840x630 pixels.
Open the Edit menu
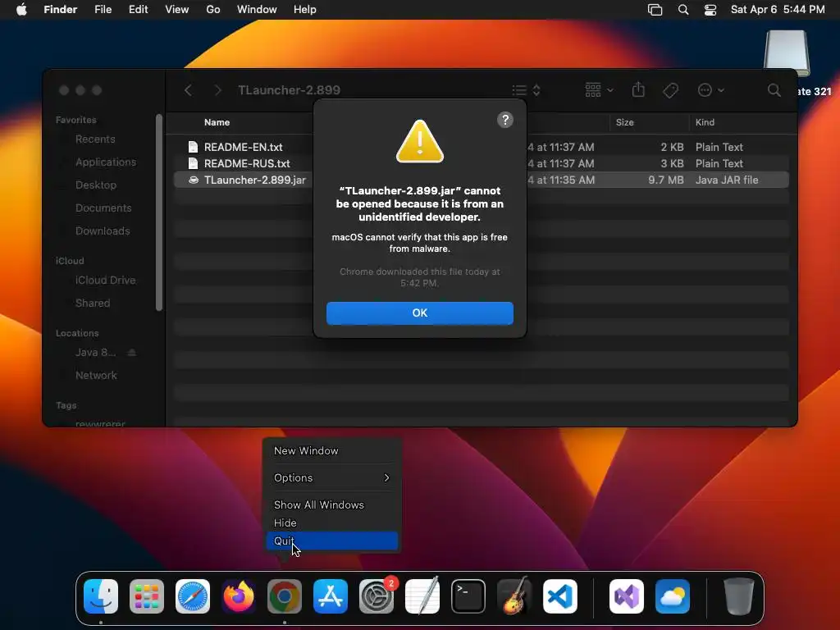click(138, 10)
